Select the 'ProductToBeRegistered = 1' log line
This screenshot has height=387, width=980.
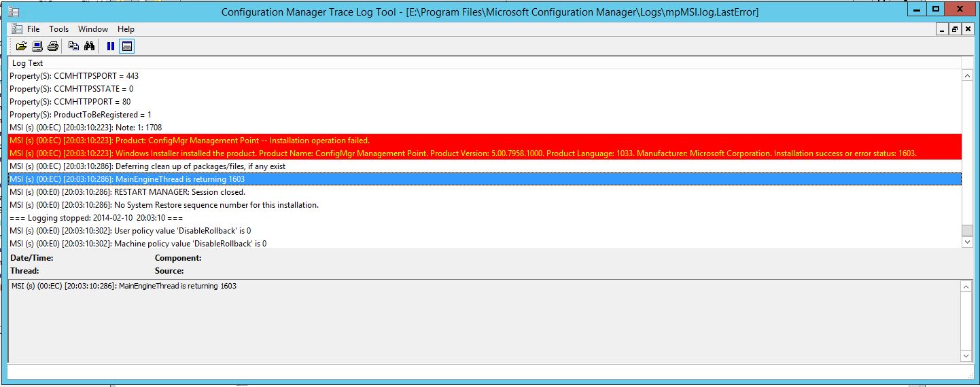[x=485, y=115]
